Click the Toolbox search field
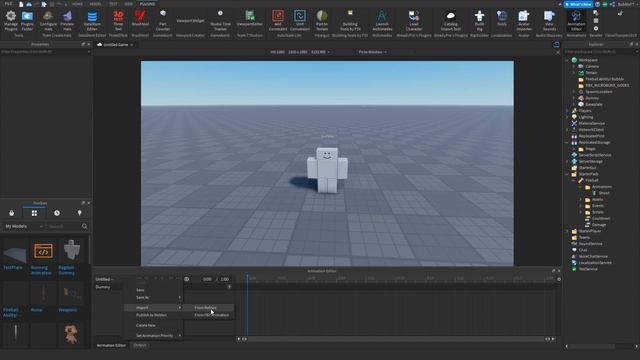Viewport: 640px width, 360px height. coord(64,226)
